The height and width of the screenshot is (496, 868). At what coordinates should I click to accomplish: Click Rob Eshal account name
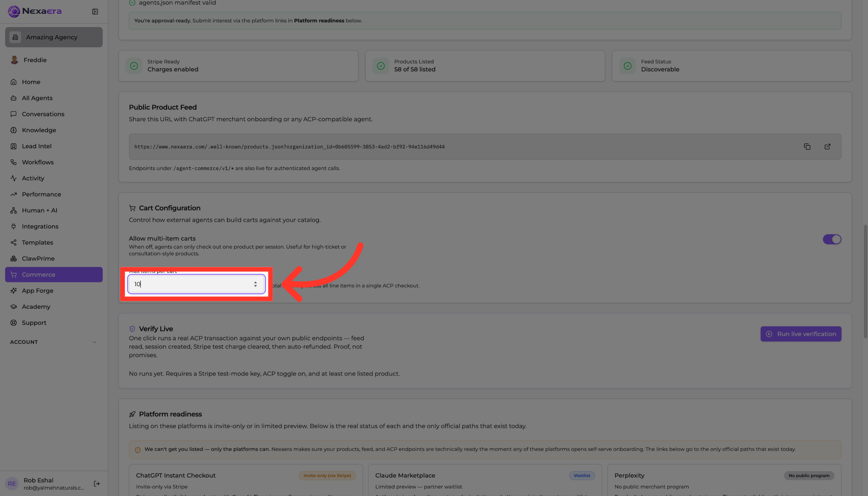(x=38, y=480)
